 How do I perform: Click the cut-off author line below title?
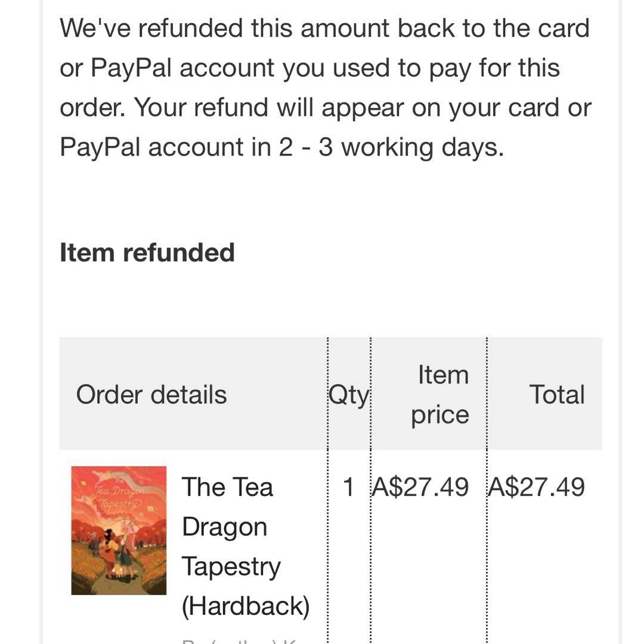[239, 641]
